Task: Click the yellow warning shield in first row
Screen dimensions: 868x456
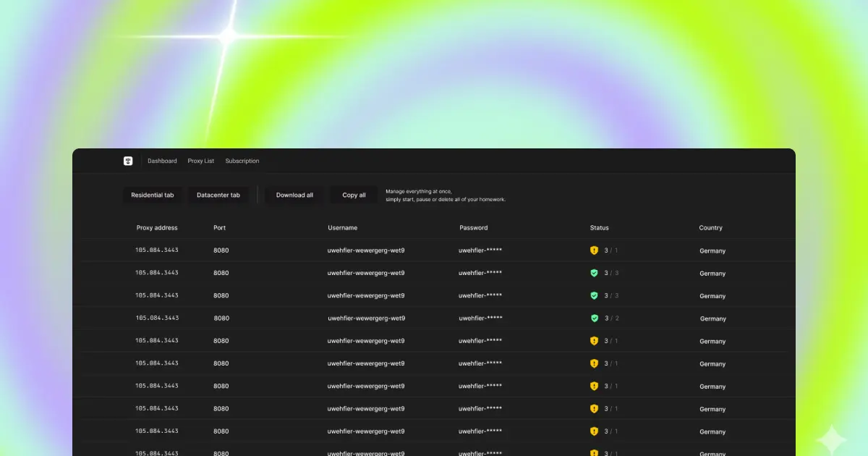Action: (x=594, y=250)
